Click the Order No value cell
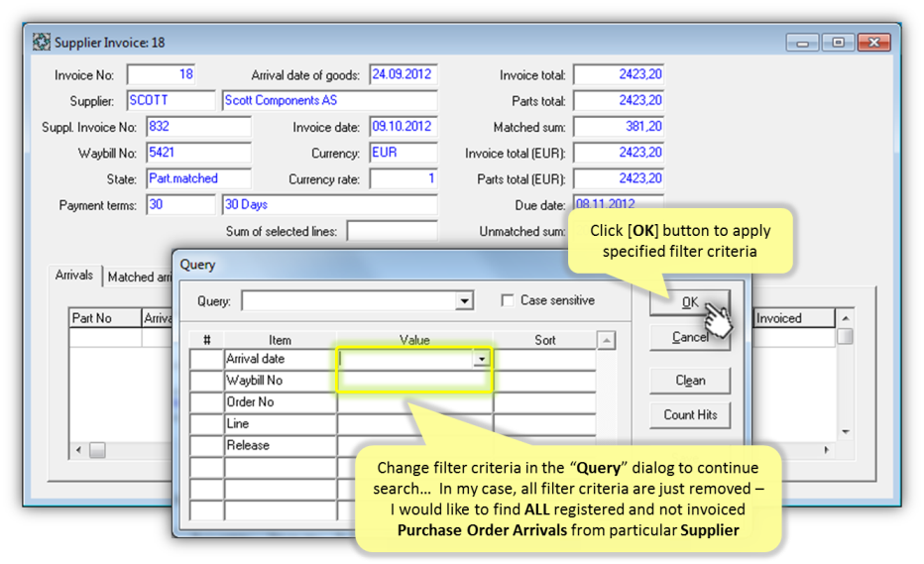924x564 pixels. (414, 402)
